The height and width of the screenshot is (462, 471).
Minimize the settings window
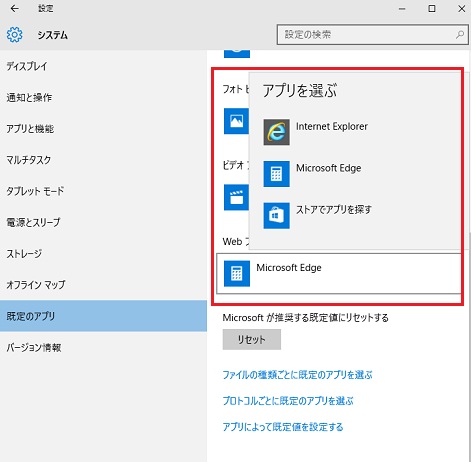(402, 9)
